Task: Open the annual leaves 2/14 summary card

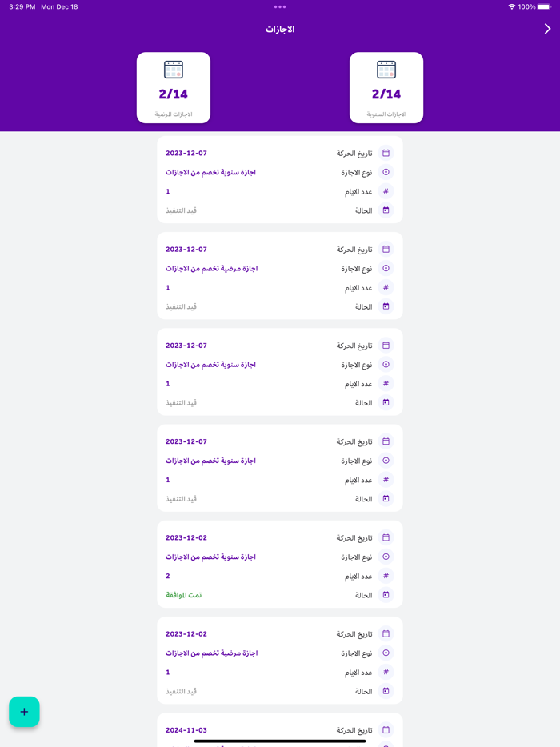Action: tap(386, 87)
